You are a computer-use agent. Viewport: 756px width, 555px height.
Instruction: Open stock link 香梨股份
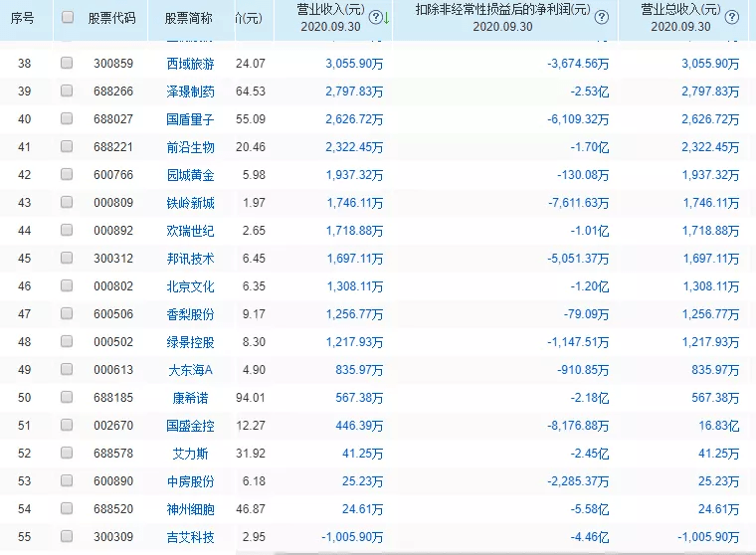[x=190, y=314]
